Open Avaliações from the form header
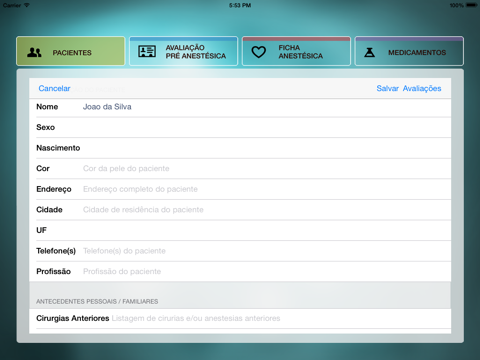480x360 pixels. pyautogui.click(x=422, y=88)
